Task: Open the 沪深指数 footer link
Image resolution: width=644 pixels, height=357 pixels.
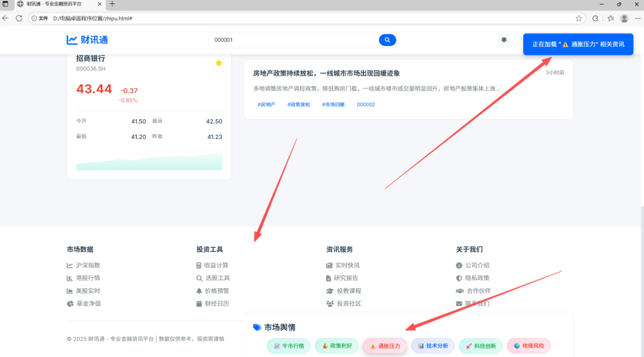Action: tap(88, 265)
